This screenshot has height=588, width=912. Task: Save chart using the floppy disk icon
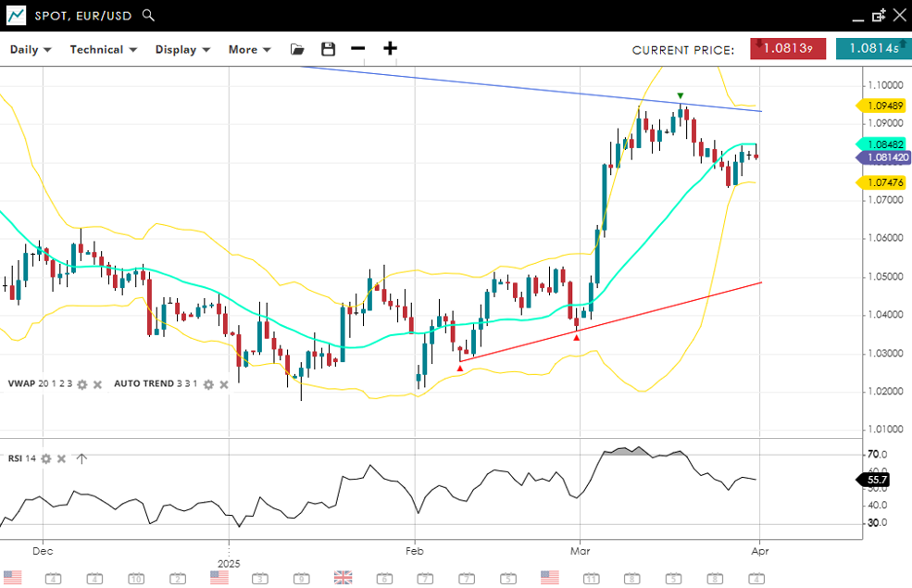328,49
